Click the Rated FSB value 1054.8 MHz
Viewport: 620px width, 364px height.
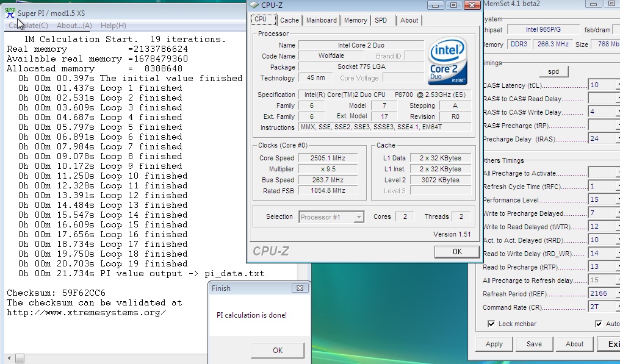pos(328,190)
